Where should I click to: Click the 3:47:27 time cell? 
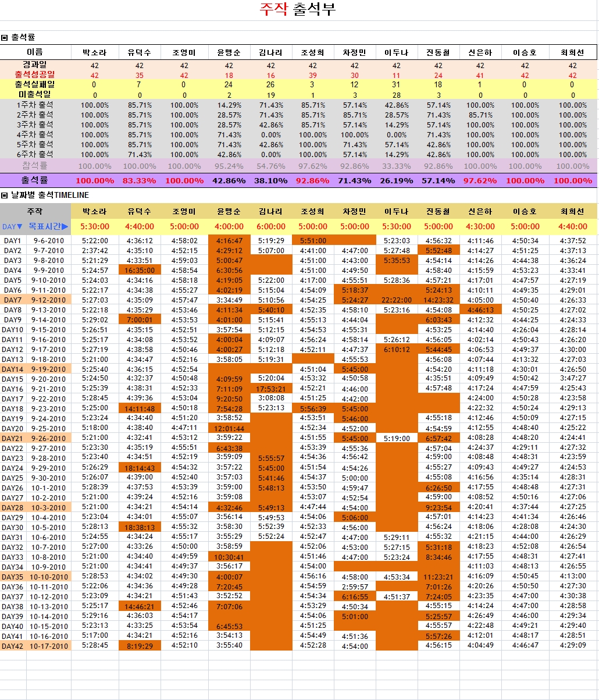tap(573, 379)
